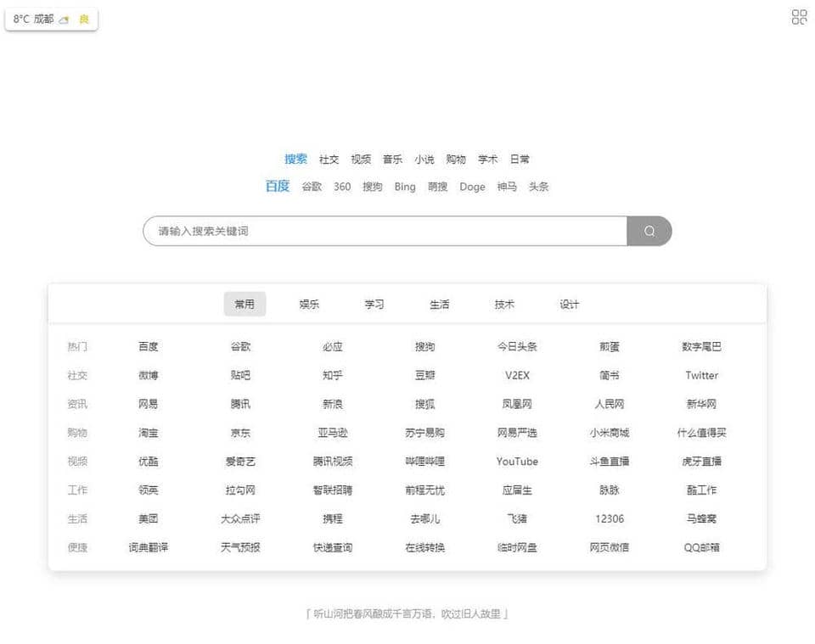Choose the 购物 search category
This screenshot has width=815, height=644.
click(456, 159)
